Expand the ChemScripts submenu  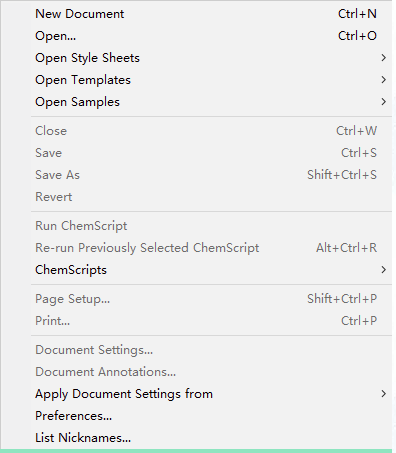(211, 270)
